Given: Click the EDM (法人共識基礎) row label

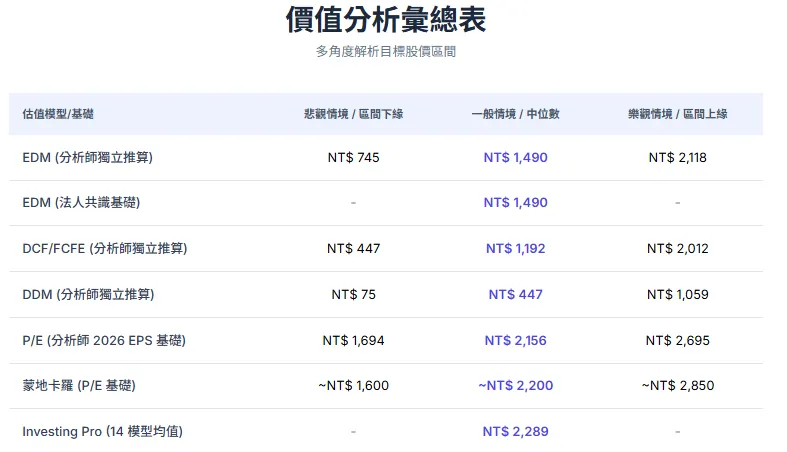Looking at the screenshot, I should (81, 203).
